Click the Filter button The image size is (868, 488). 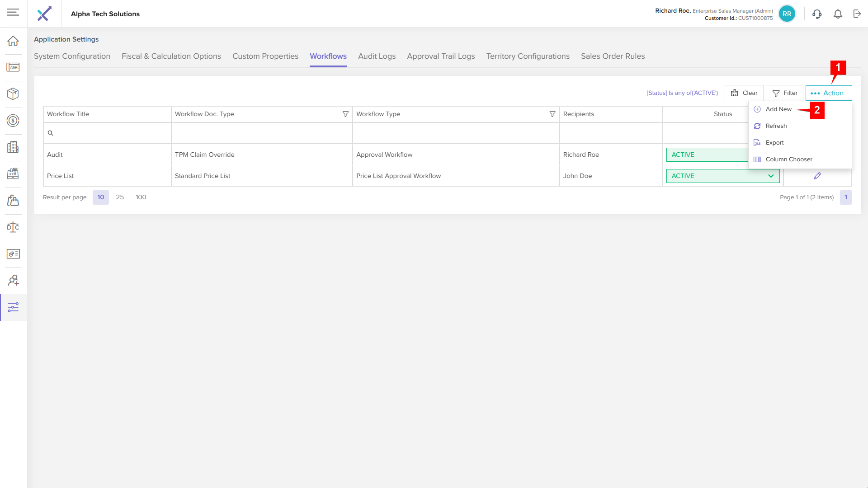pyautogui.click(x=784, y=93)
